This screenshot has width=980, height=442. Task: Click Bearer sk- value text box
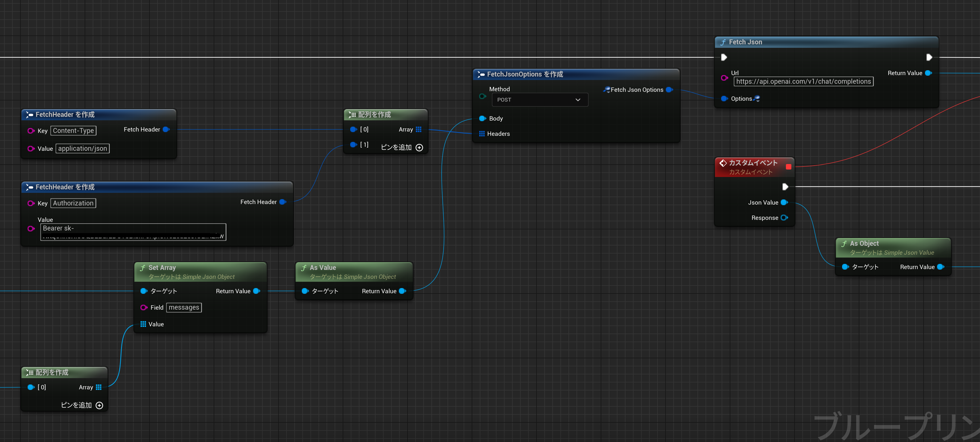coord(133,232)
